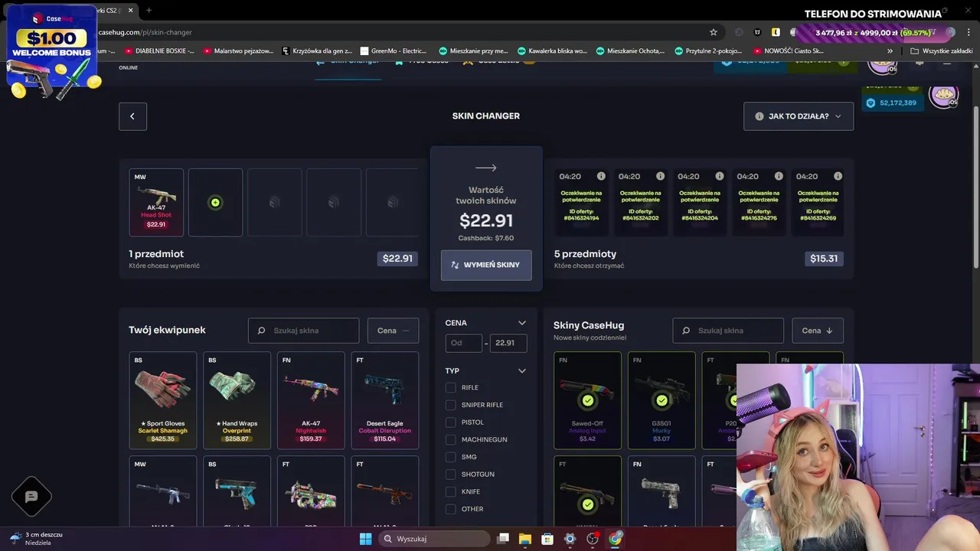Open info for offer #8416324269
The width and height of the screenshot is (980, 551).
point(838,176)
